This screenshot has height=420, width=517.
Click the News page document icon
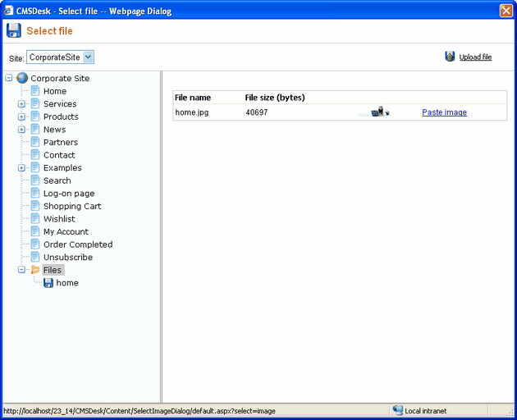tap(35, 130)
